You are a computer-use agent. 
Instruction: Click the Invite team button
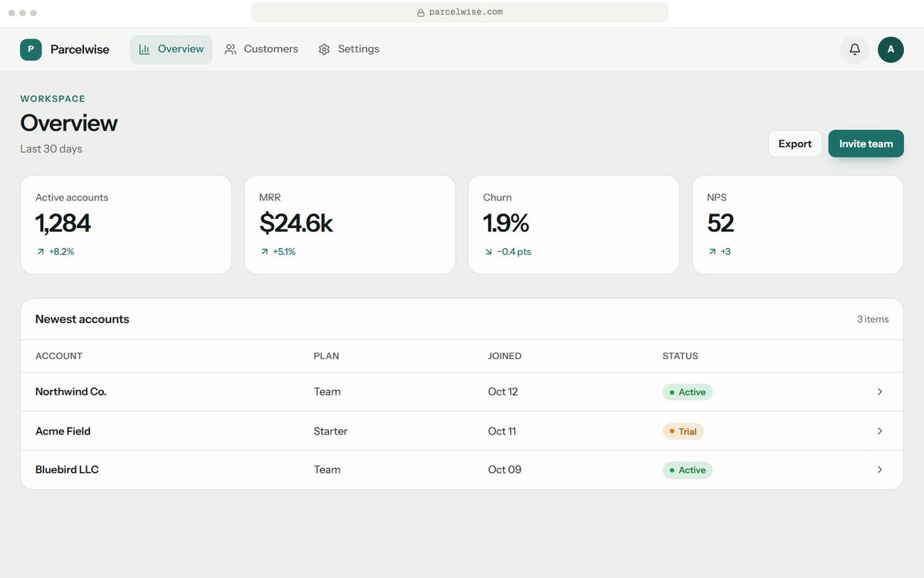pos(866,143)
